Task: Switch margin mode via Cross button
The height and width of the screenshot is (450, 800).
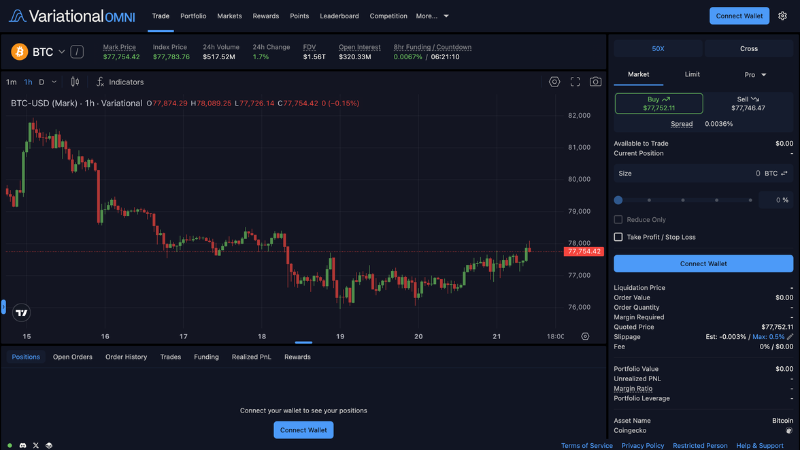Action: [748, 48]
